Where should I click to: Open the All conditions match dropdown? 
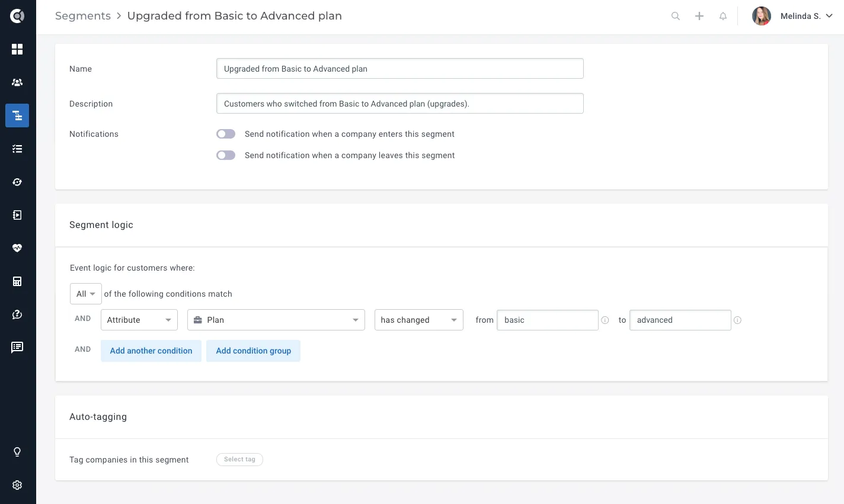[86, 294]
